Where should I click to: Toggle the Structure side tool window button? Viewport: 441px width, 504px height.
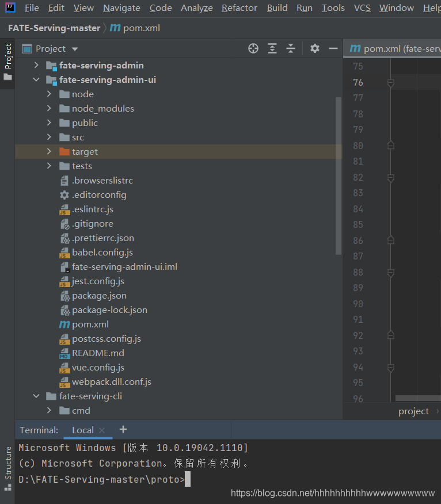pyautogui.click(x=7, y=469)
